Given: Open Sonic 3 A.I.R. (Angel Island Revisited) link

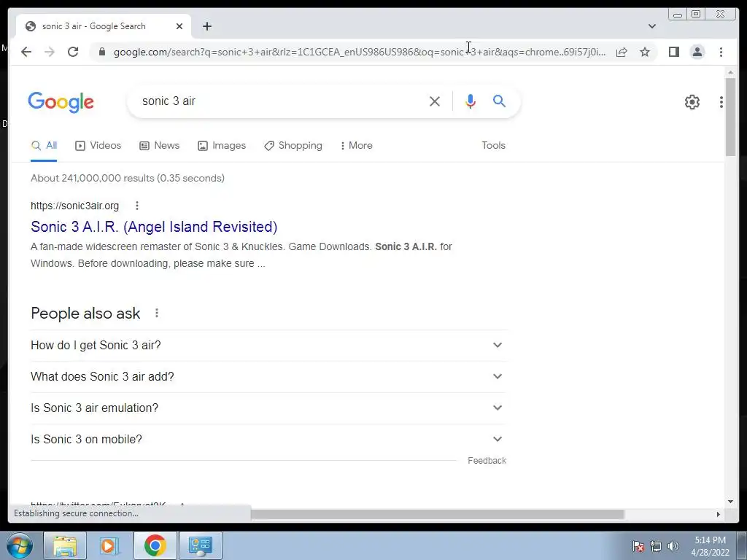Looking at the screenshot, I should [154, 227].
